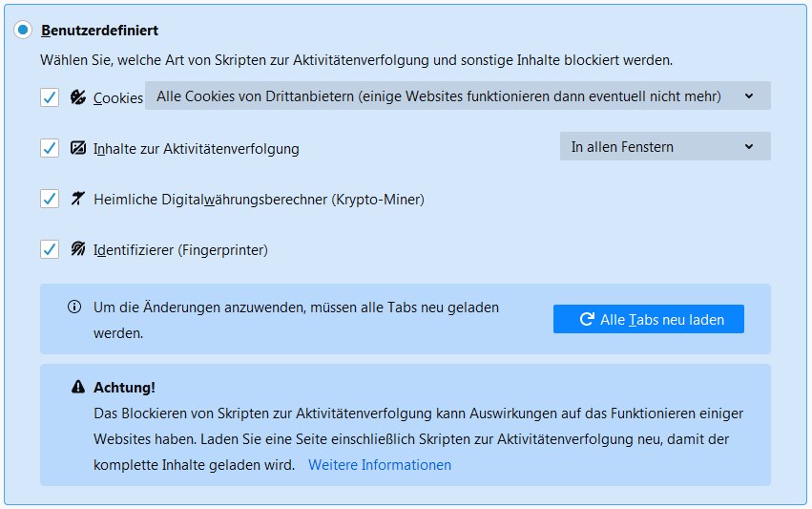The image size is (812, 509).
Task: Uncheck the Cookies checkbox
Action: [x=50, y=97]
